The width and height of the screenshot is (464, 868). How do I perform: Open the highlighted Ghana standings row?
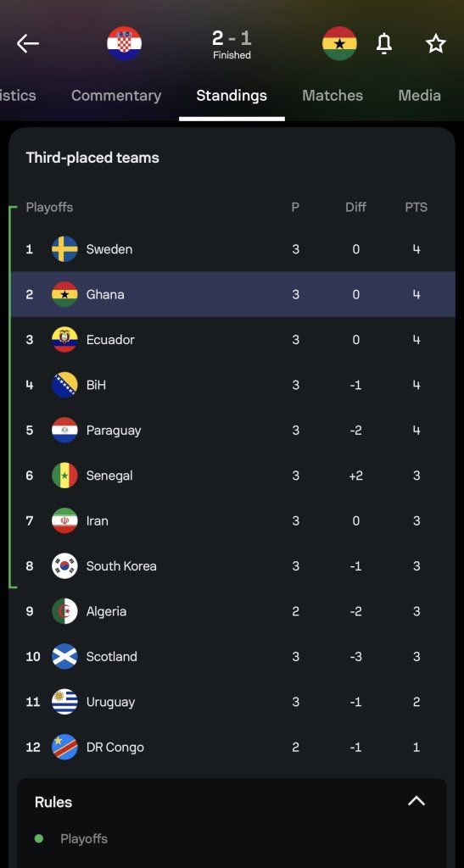tap(232, 294)
